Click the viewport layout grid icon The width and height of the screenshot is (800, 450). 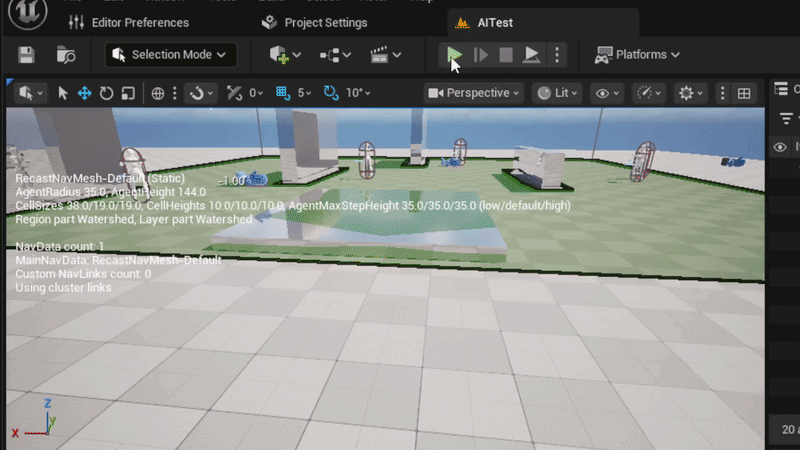(x=744, y=93)
